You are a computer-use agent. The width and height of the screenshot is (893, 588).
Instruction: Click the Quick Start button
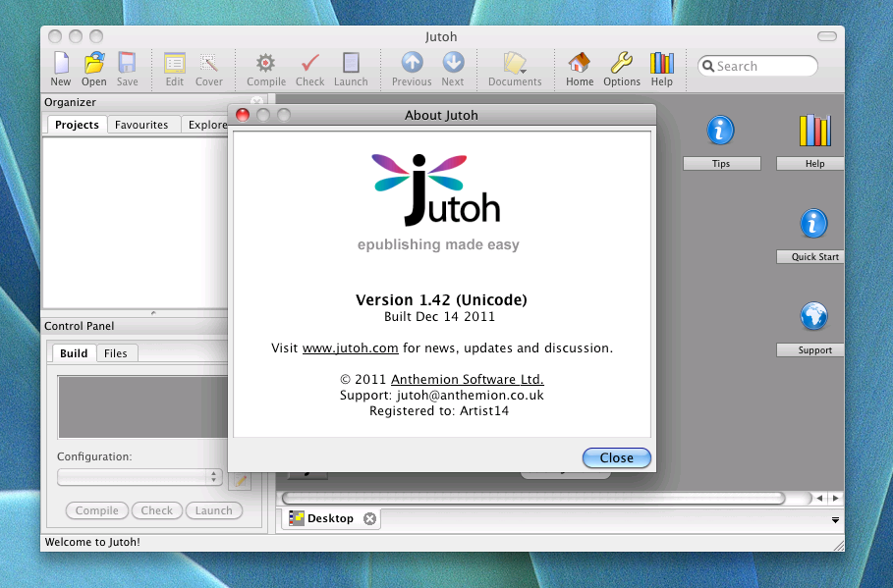(809, 257)
